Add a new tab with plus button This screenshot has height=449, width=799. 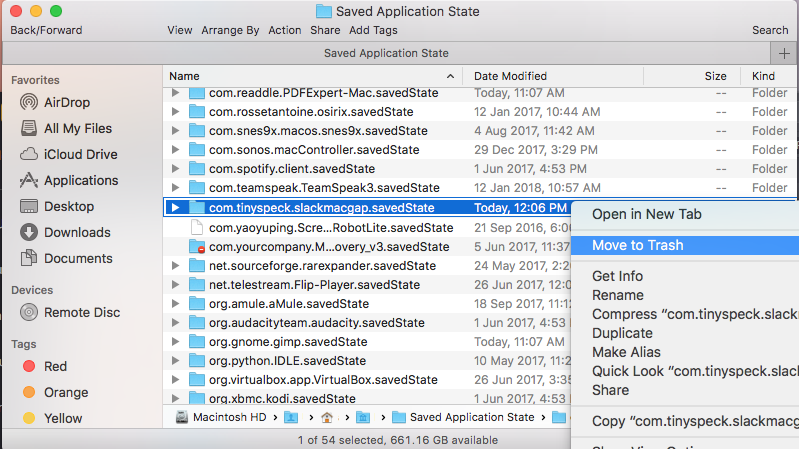click(784, 53)
